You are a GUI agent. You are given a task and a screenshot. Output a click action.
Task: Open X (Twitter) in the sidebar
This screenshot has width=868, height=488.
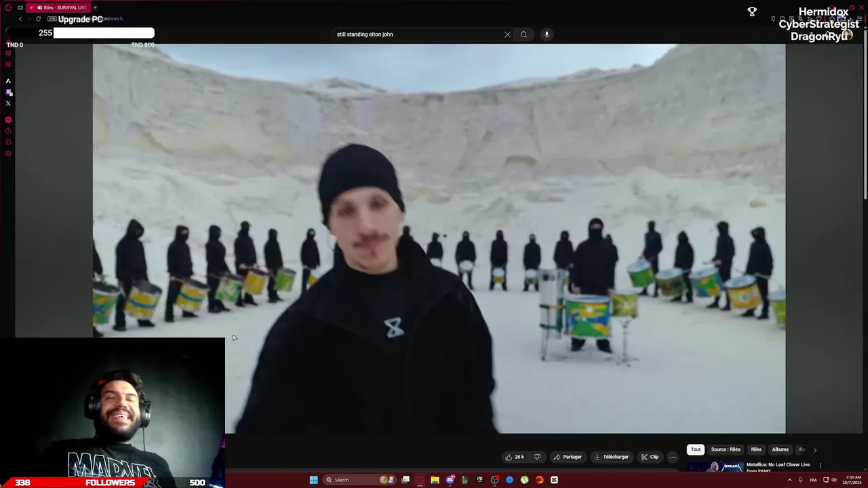8,103
